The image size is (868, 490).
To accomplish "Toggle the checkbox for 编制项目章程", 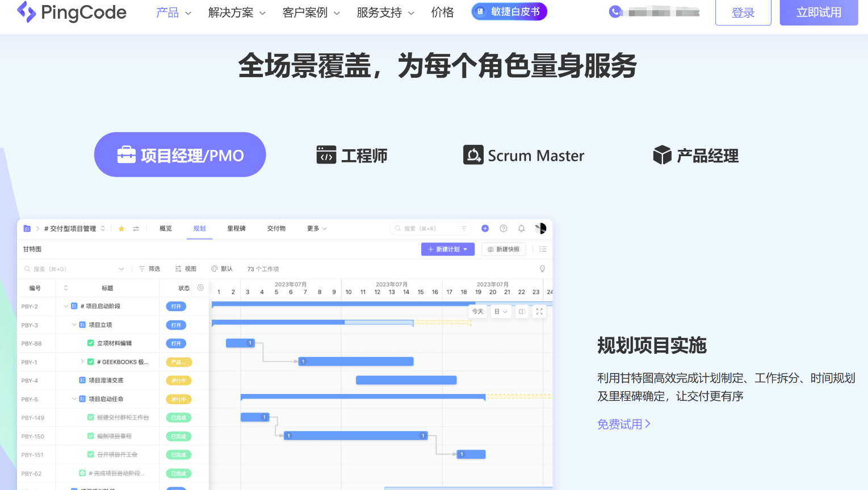I will pyautogui.click(x=91, y=436).
